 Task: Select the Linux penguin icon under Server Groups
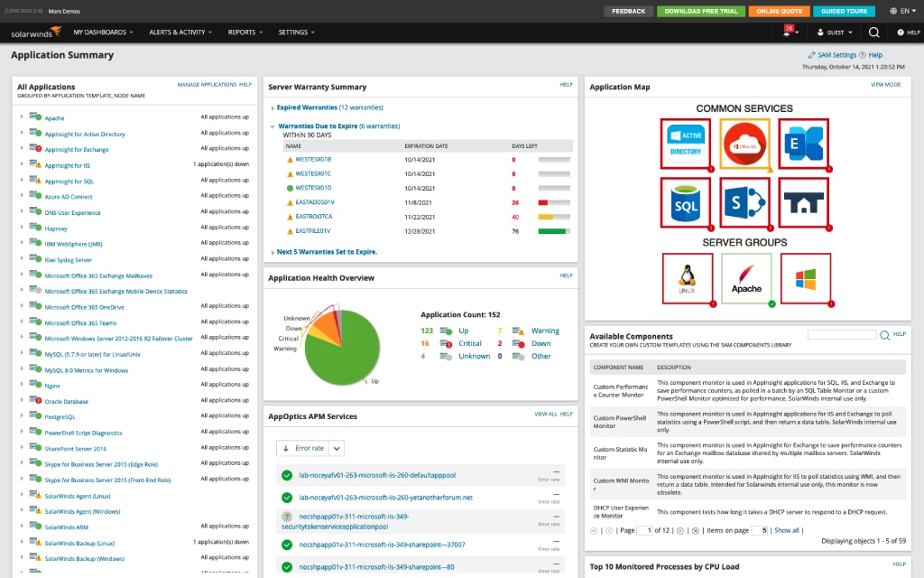[688, 279]
